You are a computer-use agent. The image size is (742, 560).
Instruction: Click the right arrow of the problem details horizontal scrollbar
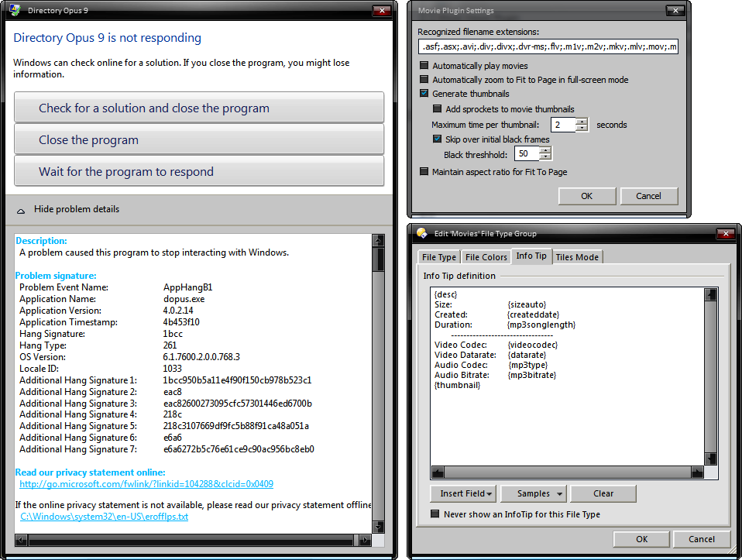tap(365, 540)
